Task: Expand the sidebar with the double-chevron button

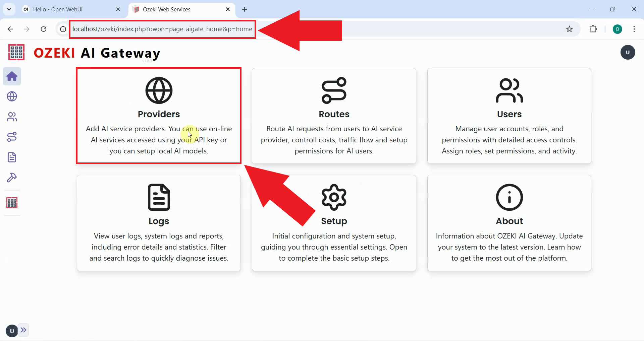Action: pos(24,330)
